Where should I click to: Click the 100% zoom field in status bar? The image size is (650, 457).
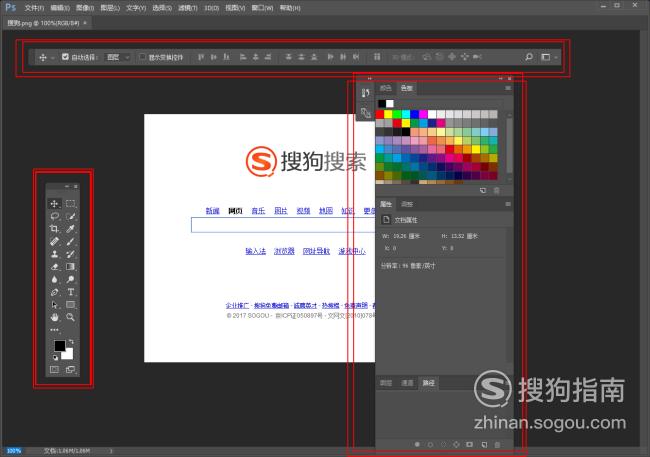[14, 450]
